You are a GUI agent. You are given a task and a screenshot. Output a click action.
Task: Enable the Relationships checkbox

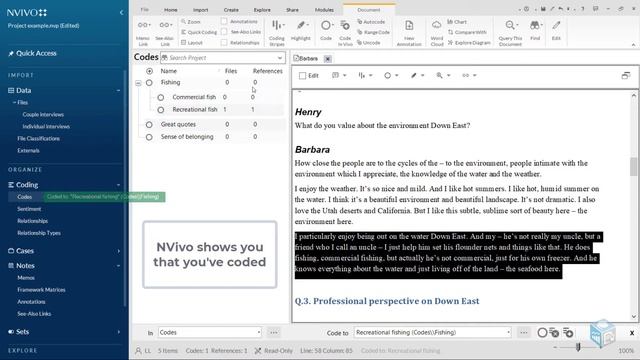[224, 42]
